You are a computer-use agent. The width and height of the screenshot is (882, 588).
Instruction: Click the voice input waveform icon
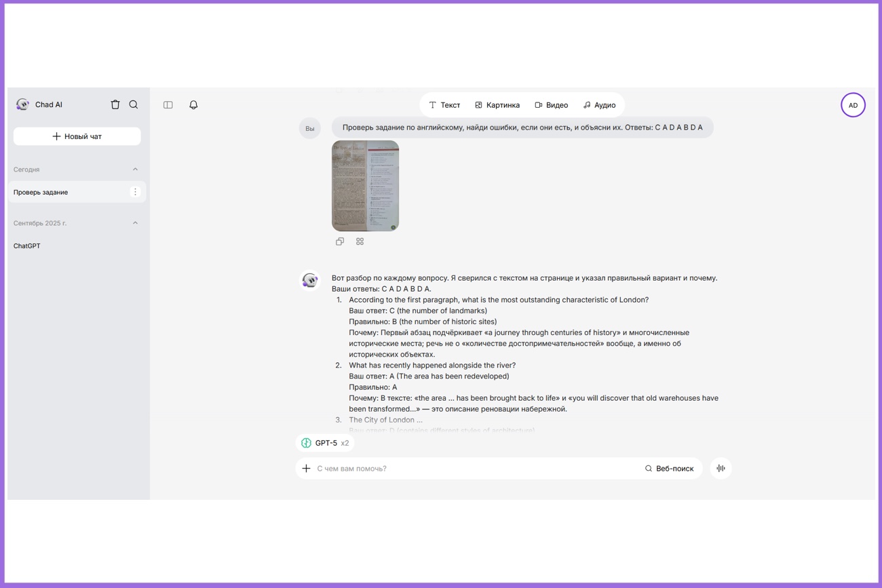tap(721, 469)
